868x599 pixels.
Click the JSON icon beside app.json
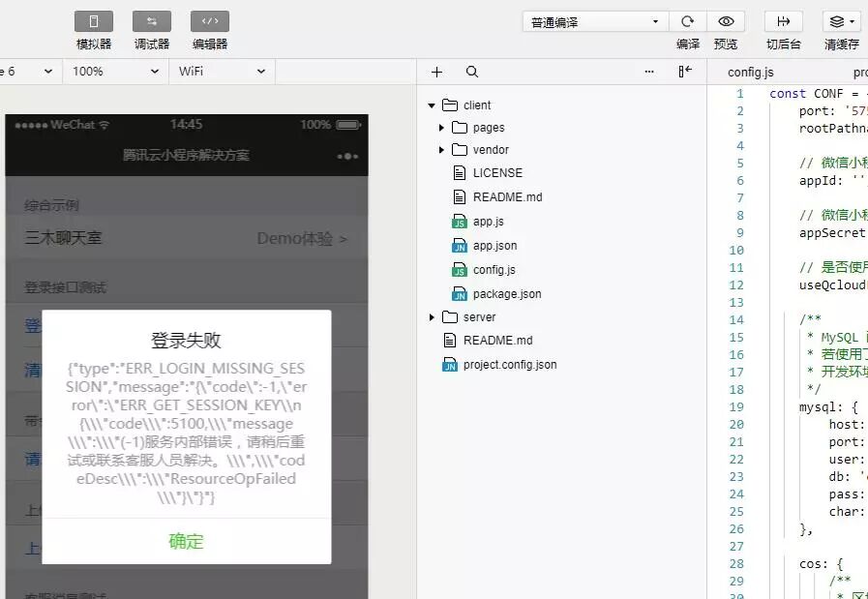[460, 247]
